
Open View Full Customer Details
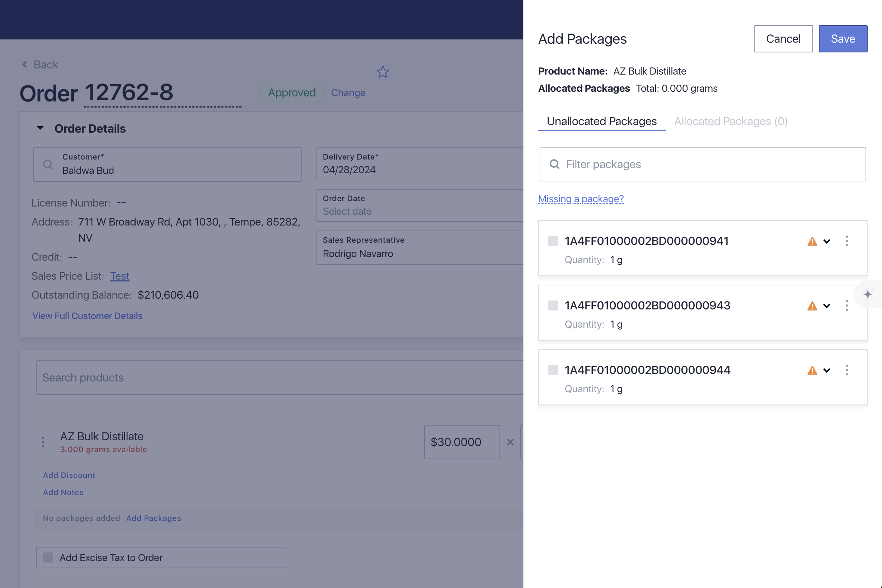tap(87, 316)
